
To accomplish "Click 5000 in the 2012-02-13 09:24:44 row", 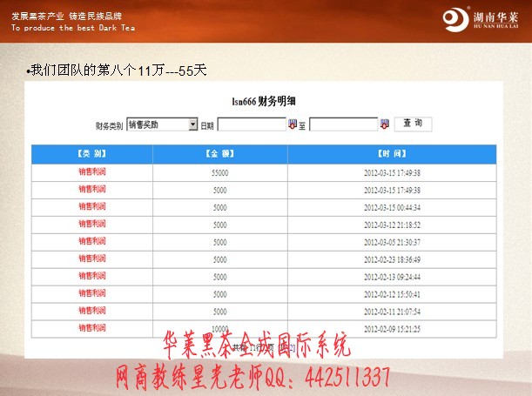I will point(220,277).
